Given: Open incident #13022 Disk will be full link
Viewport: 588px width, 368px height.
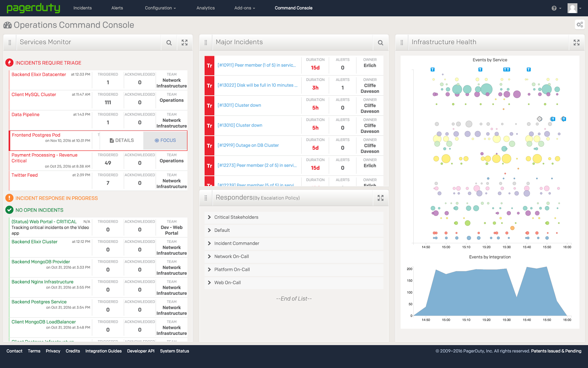Looking at the screenshot, I should click(x=257, y=85).
